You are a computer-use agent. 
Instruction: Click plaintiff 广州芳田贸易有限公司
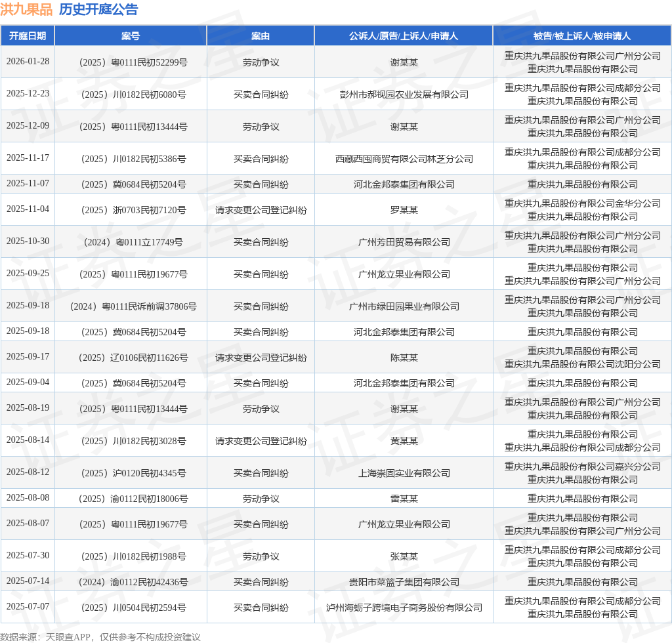pos(404,243)
